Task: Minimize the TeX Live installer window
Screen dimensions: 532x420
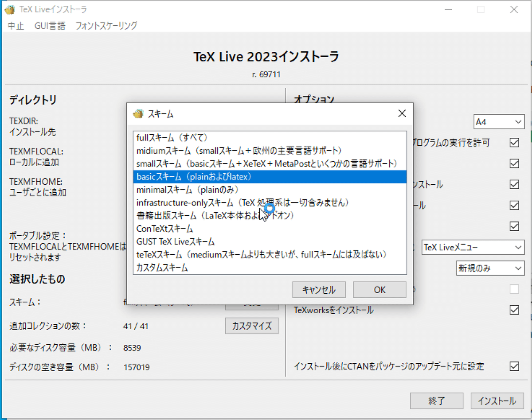Action: tap(448, 9)
